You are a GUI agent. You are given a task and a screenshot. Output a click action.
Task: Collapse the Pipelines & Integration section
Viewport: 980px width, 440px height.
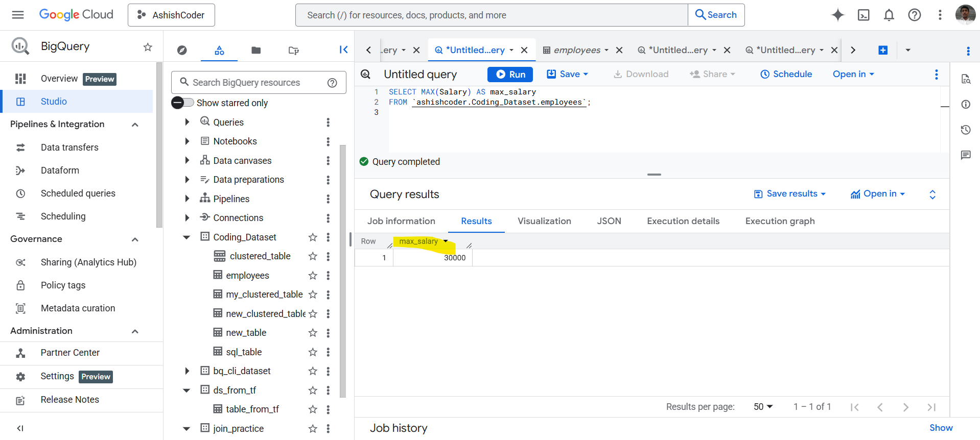tap(135, 125)
